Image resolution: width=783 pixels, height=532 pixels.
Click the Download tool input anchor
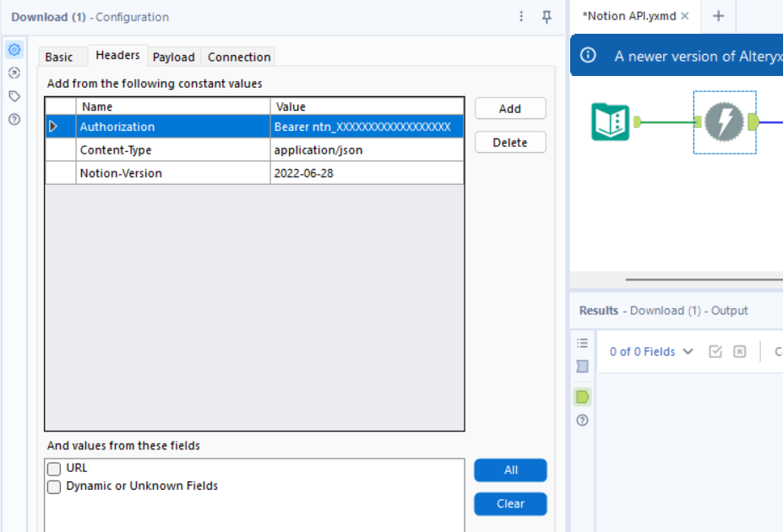(698, 122)
